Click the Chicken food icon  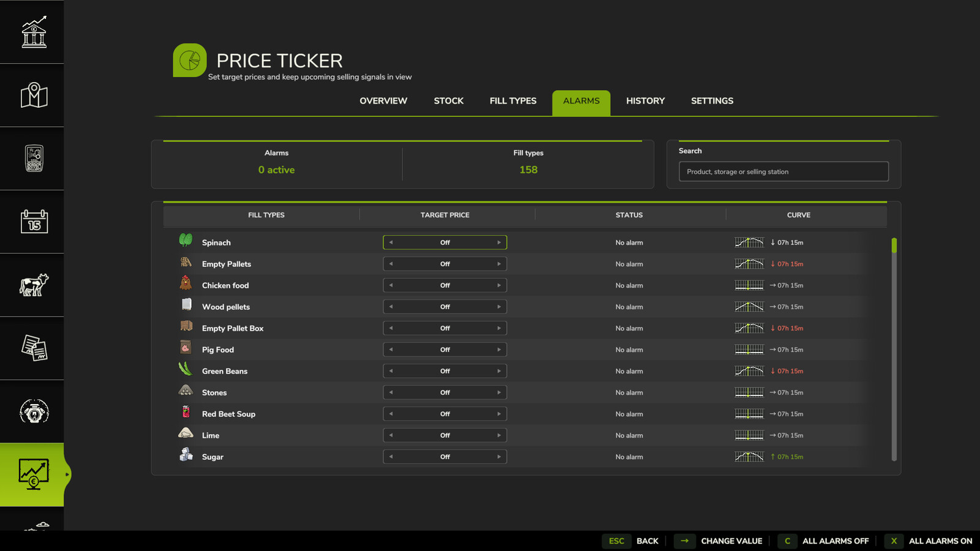point(186,283)
